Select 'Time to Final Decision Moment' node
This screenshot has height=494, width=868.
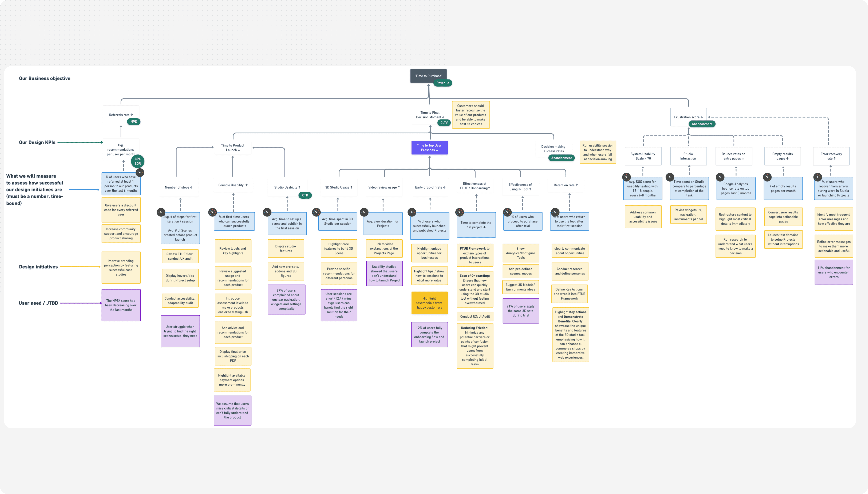pos(430,115)
